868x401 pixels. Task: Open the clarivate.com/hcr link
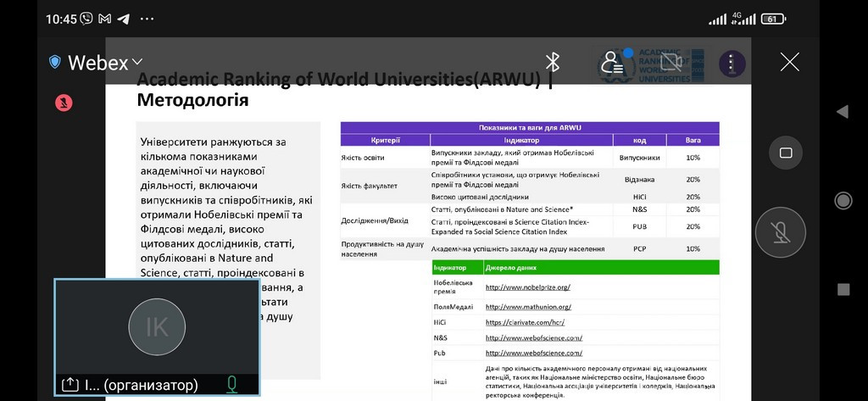[525, 322]
